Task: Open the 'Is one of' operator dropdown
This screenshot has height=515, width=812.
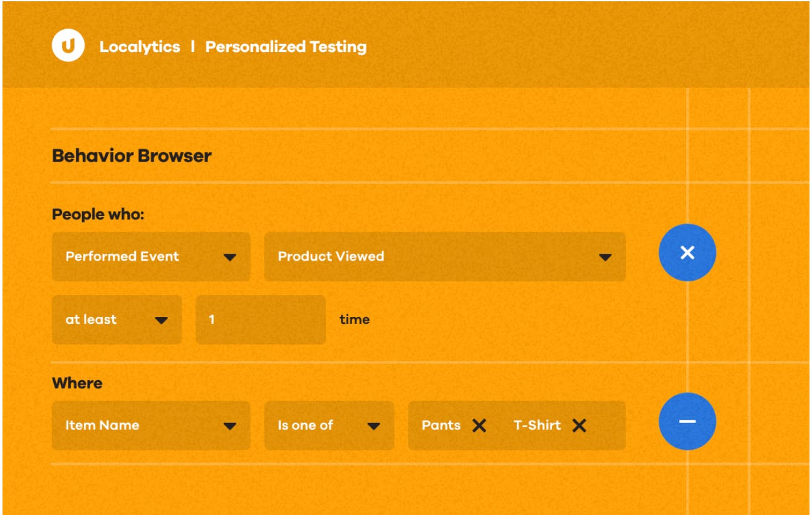Action: tap(329, 425)
